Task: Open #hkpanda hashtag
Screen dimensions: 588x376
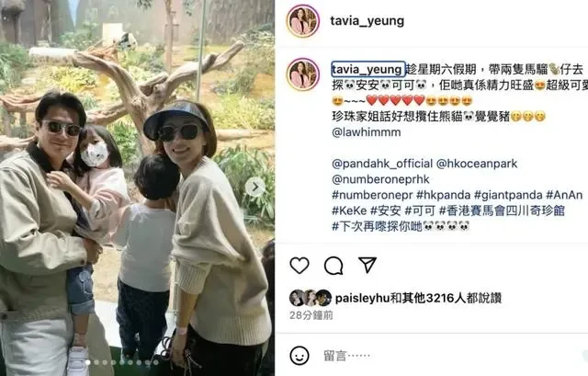Action: [x=443, y=195]
